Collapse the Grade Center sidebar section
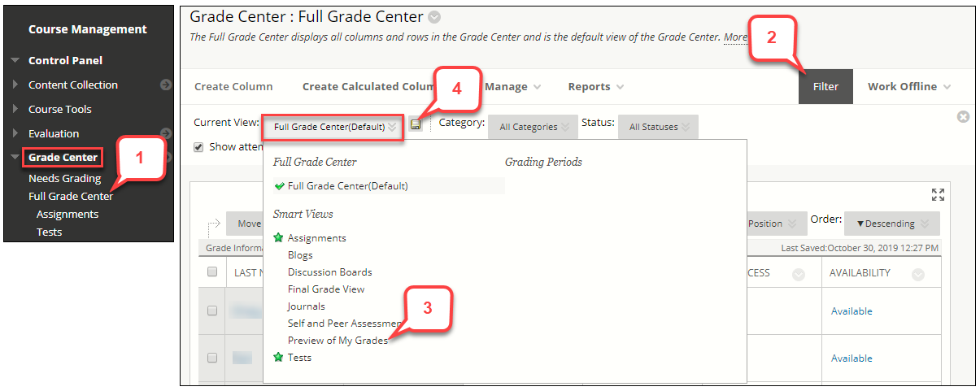980x391 pixels. 15,158
